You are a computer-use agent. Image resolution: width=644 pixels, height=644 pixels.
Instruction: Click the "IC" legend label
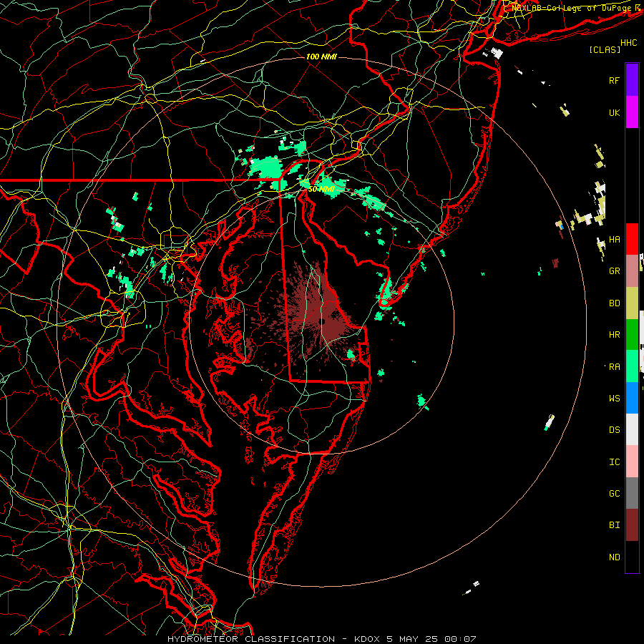614,462
